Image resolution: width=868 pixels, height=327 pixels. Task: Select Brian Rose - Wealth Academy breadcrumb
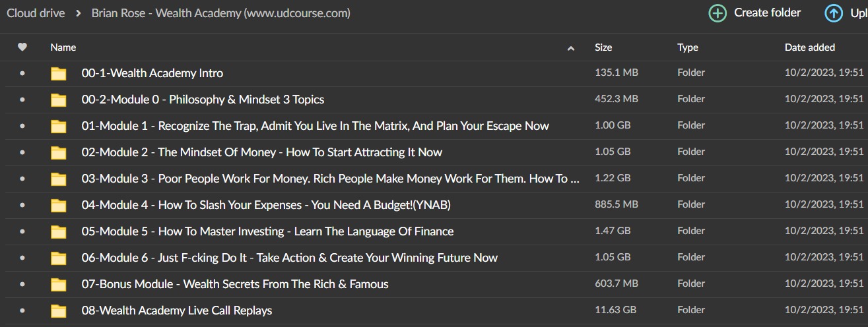(x=221, y=13)
